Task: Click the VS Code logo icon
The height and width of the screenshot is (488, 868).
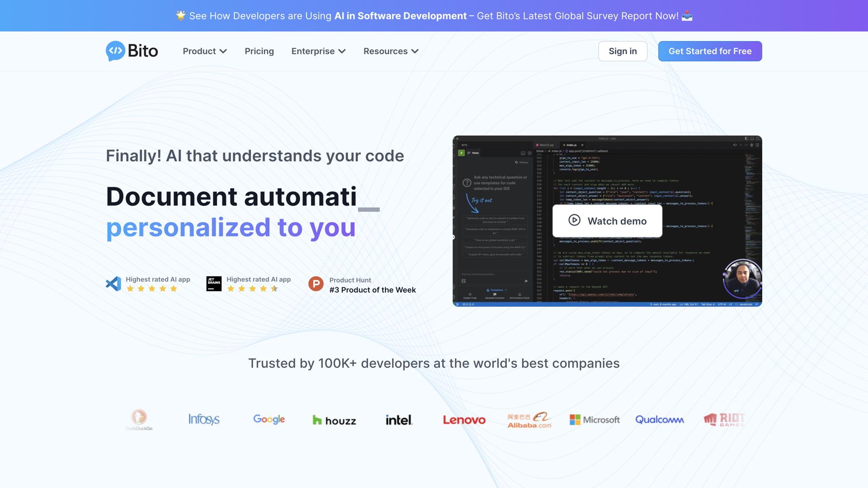Action: (113, 284)
